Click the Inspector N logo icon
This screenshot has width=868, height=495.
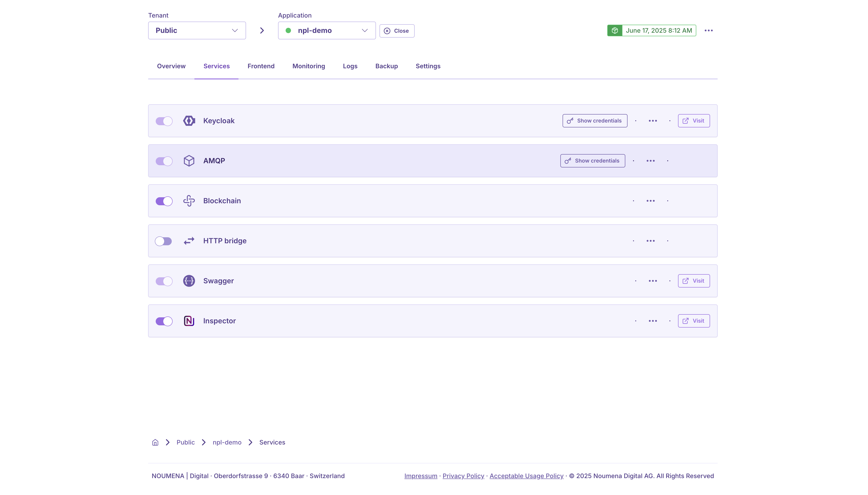(189, 321)
